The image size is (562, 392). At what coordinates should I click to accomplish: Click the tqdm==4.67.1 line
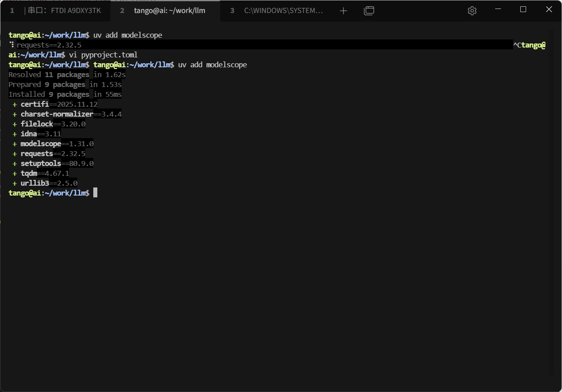click(x=41, y=173)
